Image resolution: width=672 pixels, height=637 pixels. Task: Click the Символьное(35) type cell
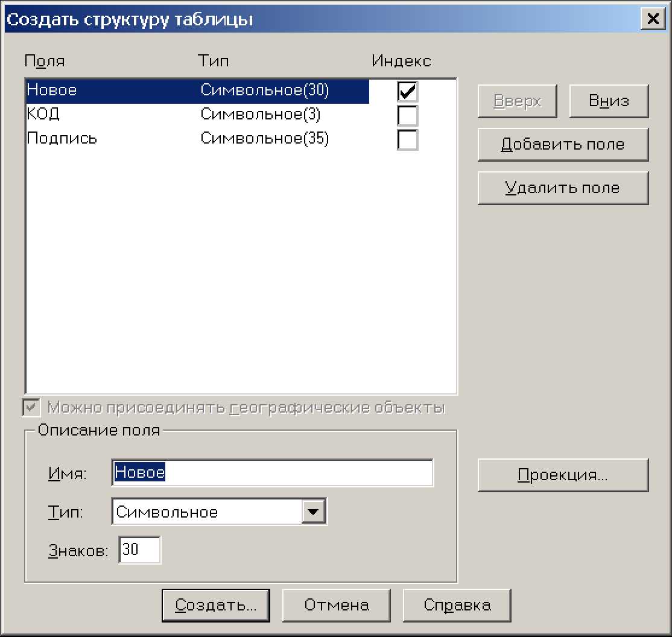pyautogui.click(x=264, y=139)
